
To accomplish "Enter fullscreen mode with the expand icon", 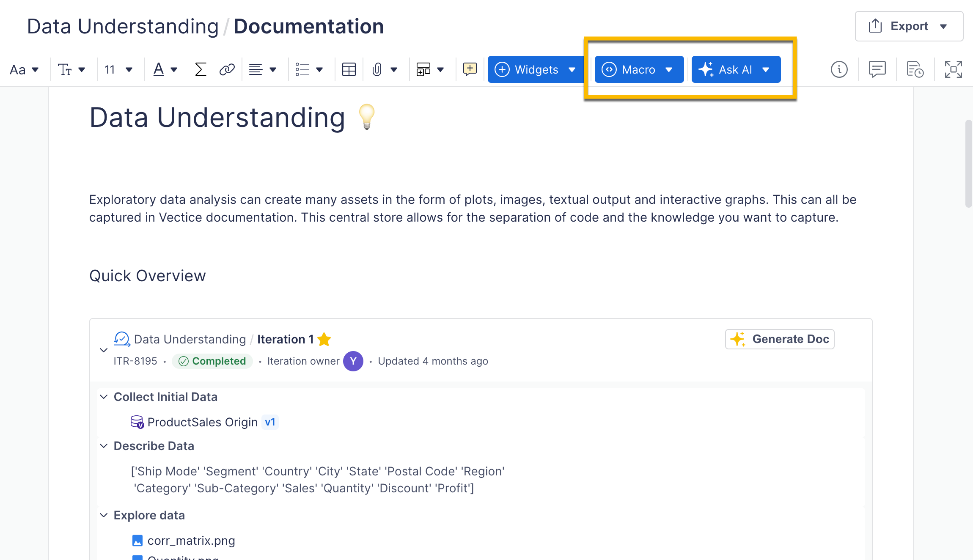I will [953, 69].
